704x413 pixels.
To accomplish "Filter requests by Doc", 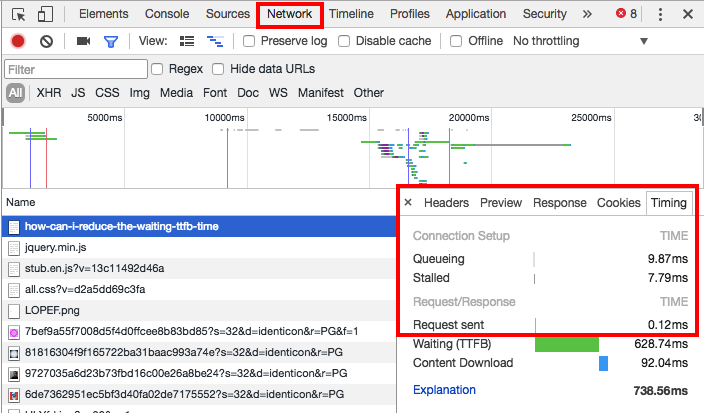I will coord(248,93).
